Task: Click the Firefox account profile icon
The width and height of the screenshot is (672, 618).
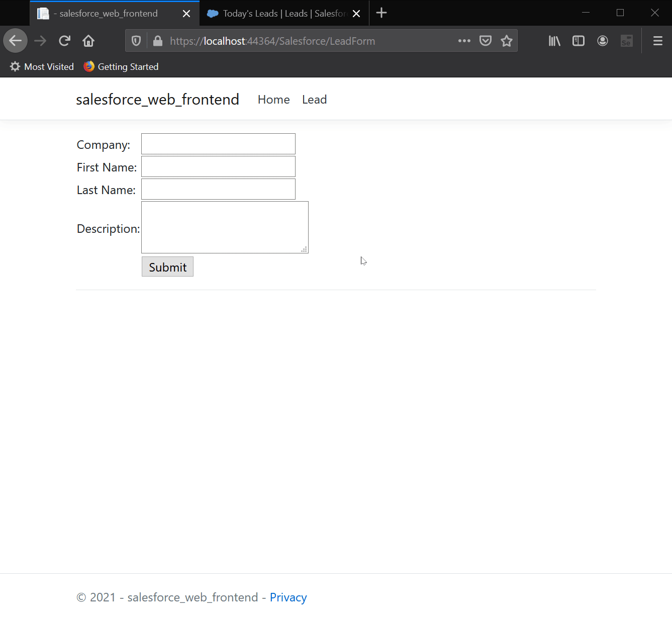Action: click(602, 41)
